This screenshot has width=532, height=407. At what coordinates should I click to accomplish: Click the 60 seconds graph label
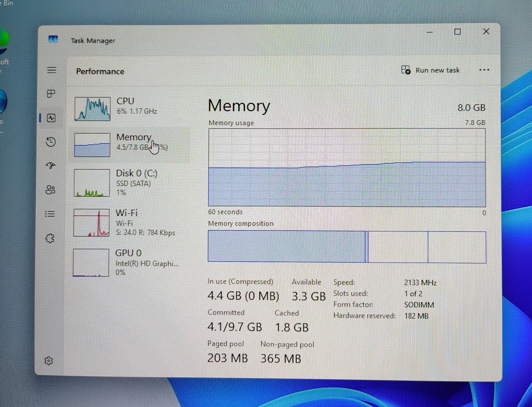225,212
